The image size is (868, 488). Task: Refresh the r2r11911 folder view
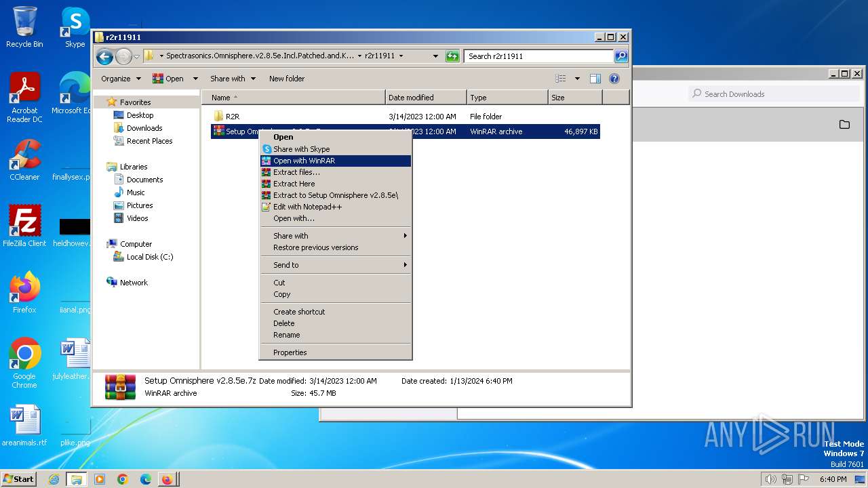click(x=452, y=56)
